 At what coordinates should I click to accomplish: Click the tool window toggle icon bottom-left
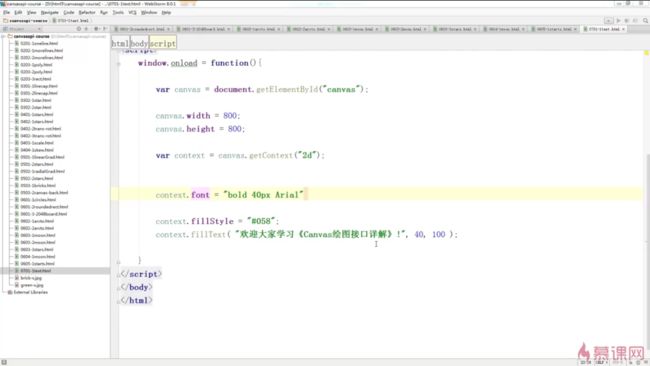pos(4,362)
